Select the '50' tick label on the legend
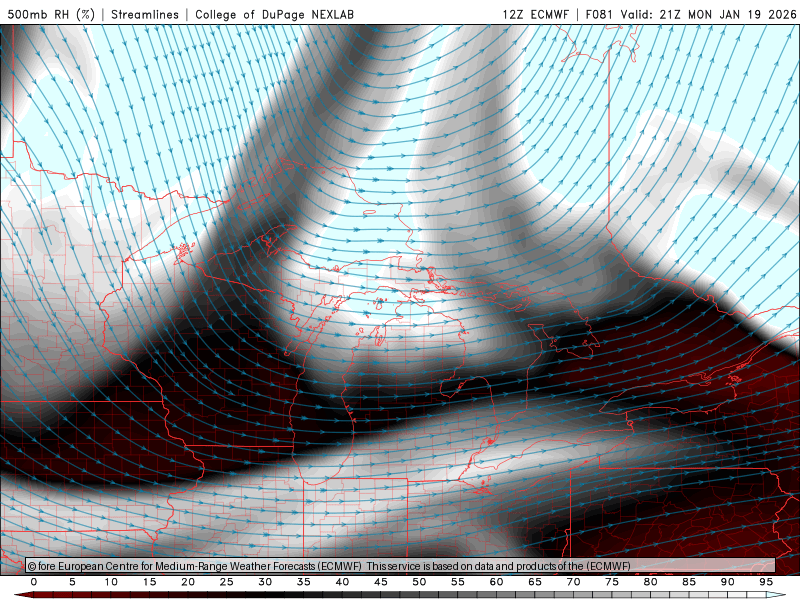 [419, 582]
